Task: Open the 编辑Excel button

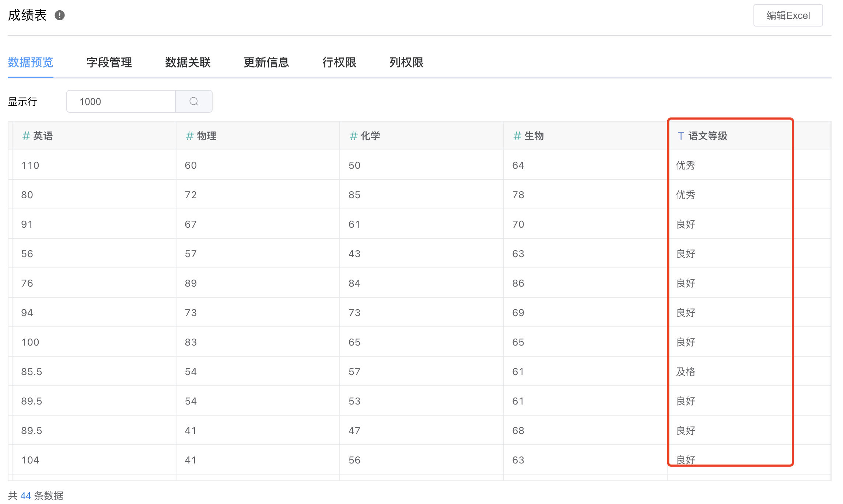Action: (x=788, y=15)
